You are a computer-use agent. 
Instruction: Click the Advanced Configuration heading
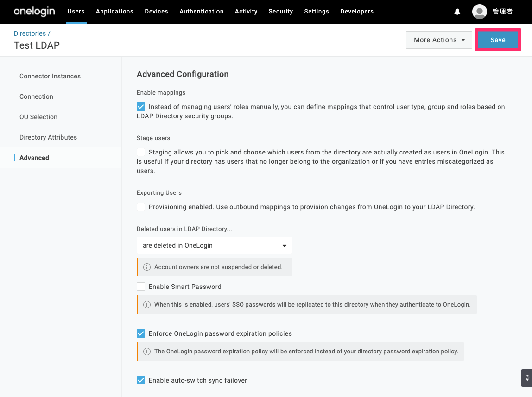coord(183,74)
